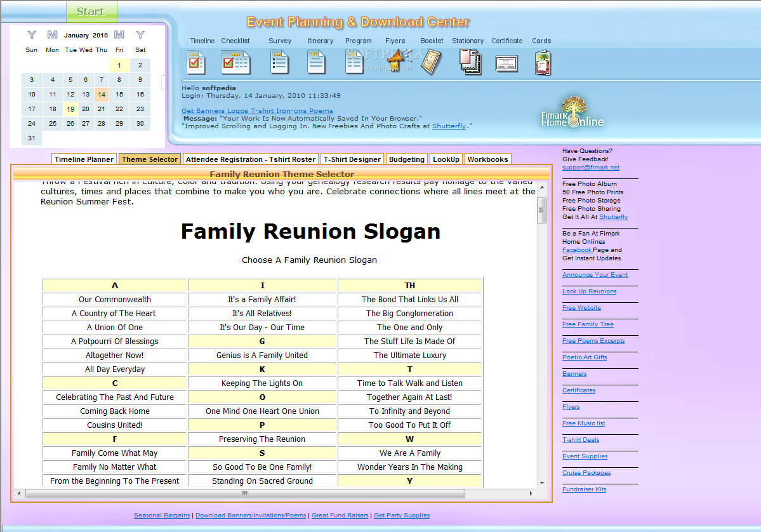Open Free Poems Excerpts link
761x532 pixels.
[x=593, y=341]
